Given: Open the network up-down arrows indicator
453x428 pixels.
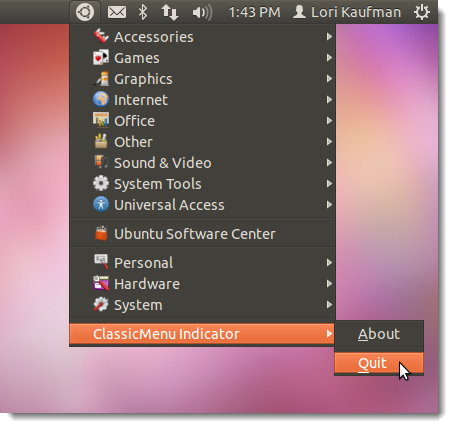Looking at the screenshot, I should pyautogui.click(x=170, y=12).
